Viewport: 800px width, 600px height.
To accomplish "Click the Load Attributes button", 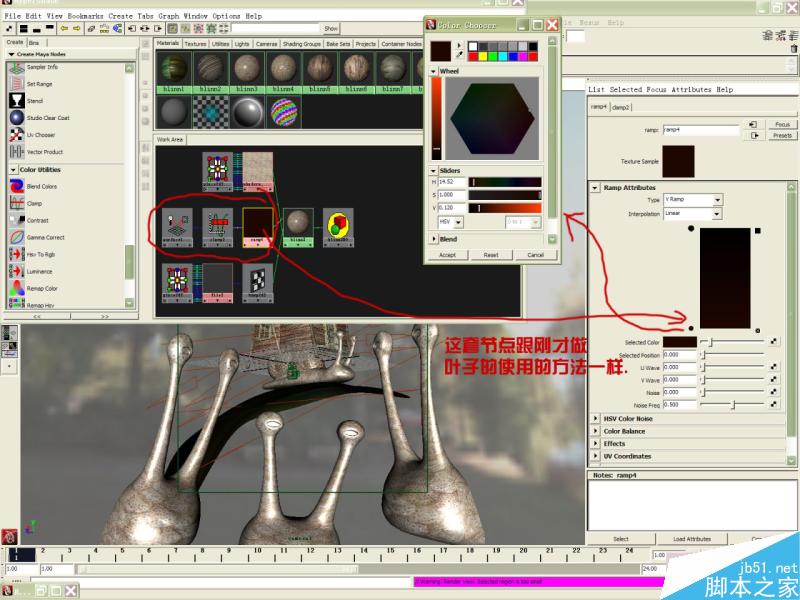I will click(691, 539).
